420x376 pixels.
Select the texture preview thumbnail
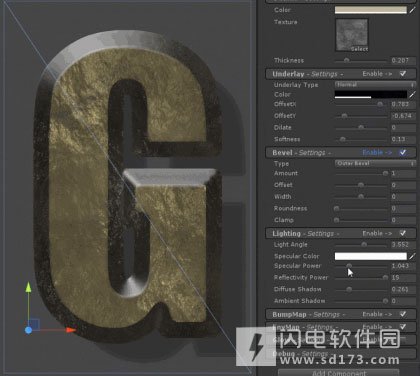[352, 35]
